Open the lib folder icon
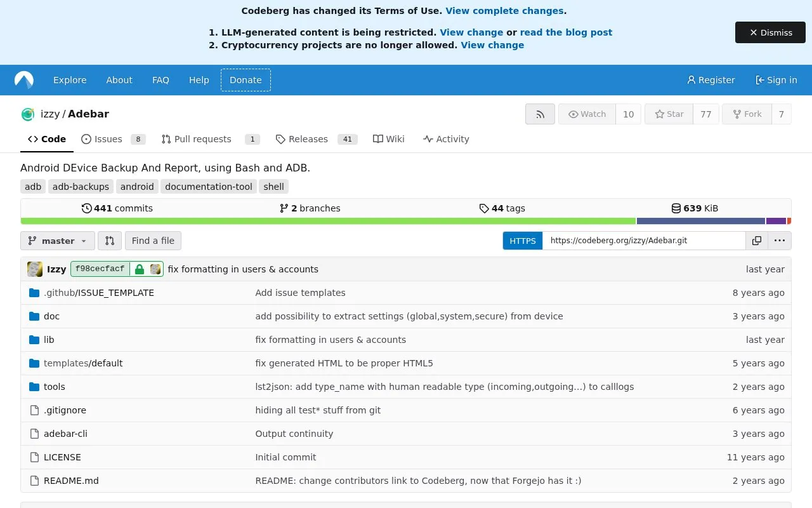The image size is (812, 508). coord(34,340)
